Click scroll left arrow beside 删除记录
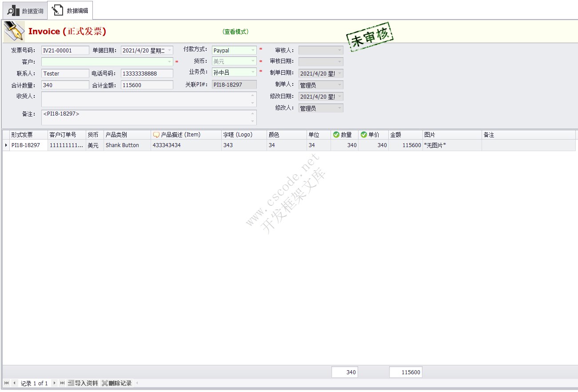The height and width of the screenshot is (392, 578). tap(137, 383)
